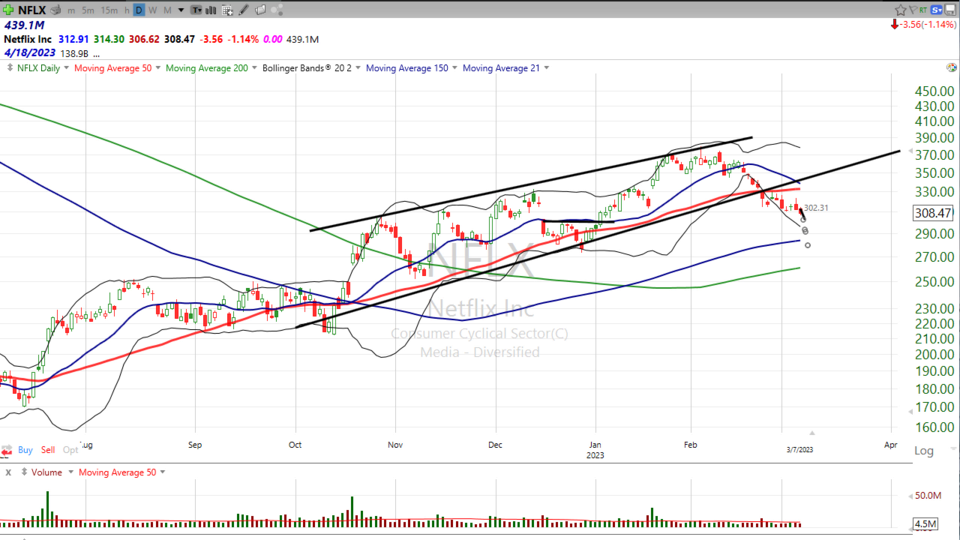Click the ellipsis after 138.9B

[x=96, y=54]
